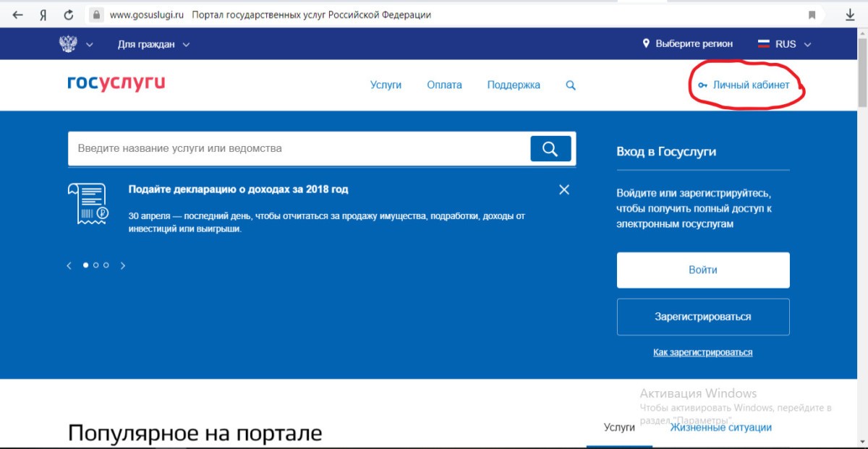Image resolution: width=868 pixels, height=449 pixels.
Task: Close the declaration banner with the X
Action: pos(564,189)
